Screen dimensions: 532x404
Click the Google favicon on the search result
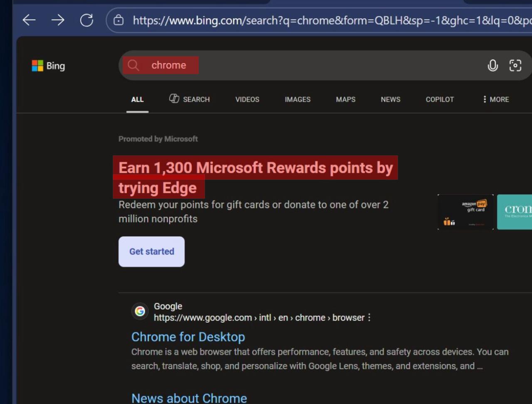coord(140,311)
